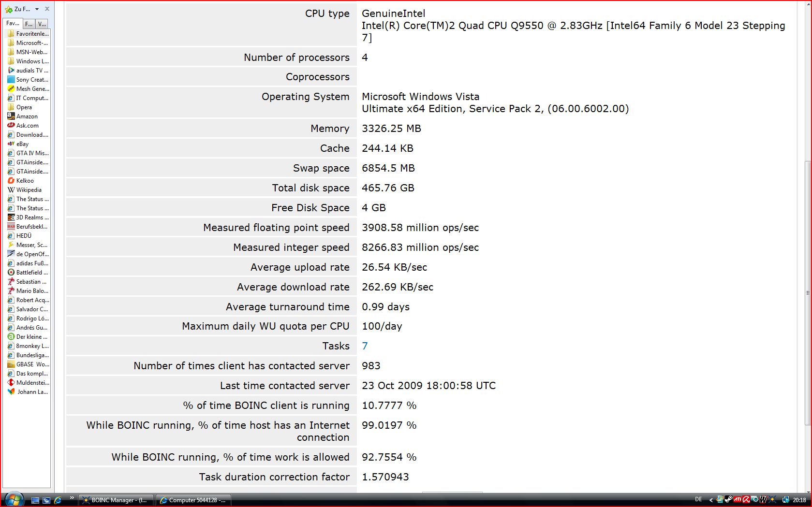Open the 8monkey L... favorite
This screenshot has height=507, width=812.
[28, 346]
